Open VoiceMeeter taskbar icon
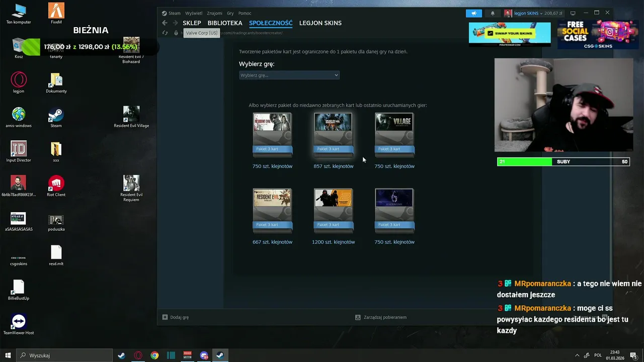644x362 pixels. click(187, 355)
